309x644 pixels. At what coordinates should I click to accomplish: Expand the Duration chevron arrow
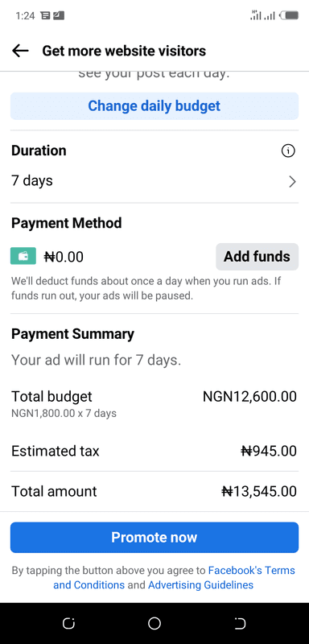(292, 182)
